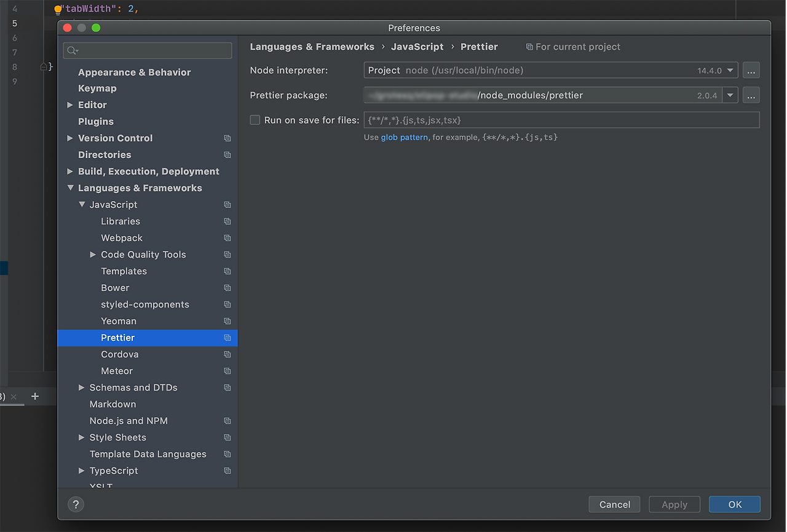Viewport: 787px width, 532px height.
Task: Add a new terminal tab with plus icon
Action: pyautogui.click(x=35, y=397)
